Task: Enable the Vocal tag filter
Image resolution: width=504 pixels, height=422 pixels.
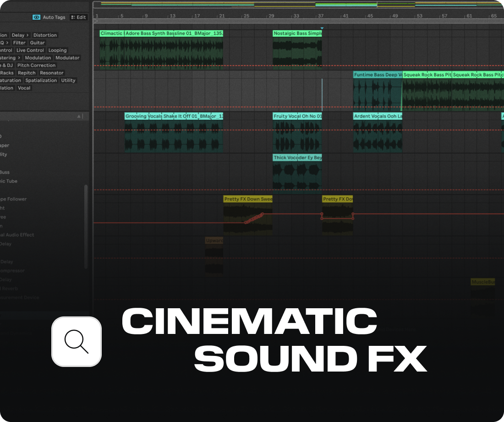Action: pos(24,88)
